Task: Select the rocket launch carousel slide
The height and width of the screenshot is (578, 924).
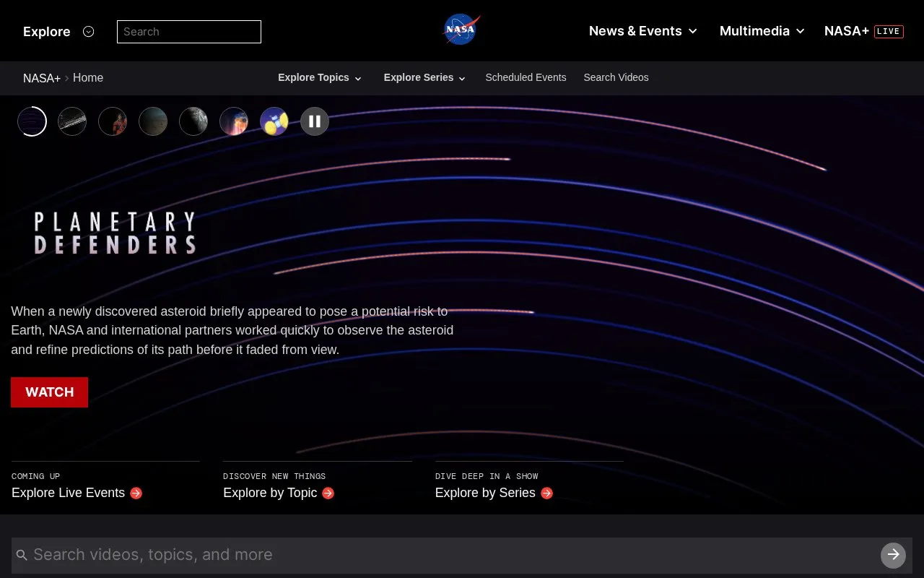Action: pos(234,121)
